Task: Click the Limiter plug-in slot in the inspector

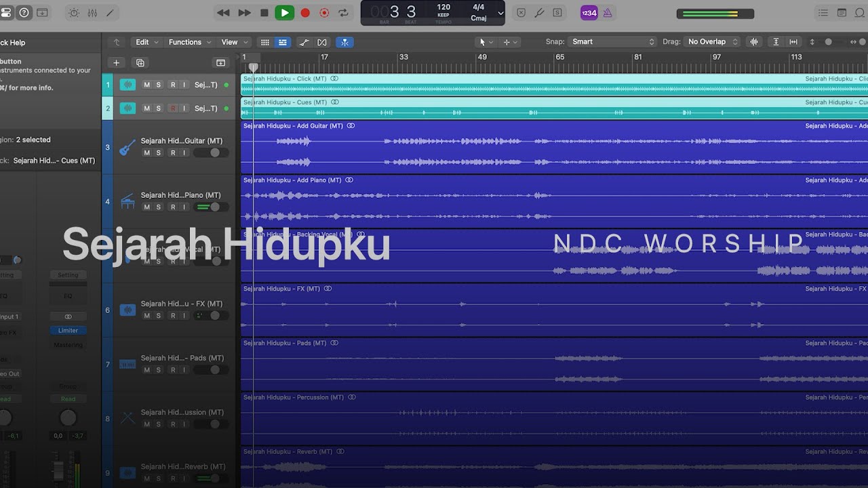Action: (x=68, y=331)
